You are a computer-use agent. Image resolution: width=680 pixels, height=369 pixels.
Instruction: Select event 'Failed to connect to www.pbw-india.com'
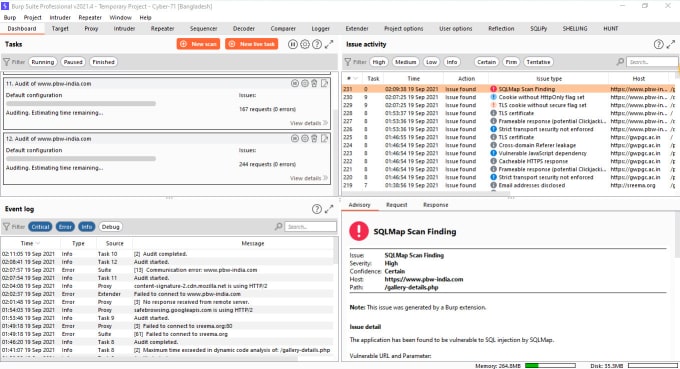click(168, 294)
